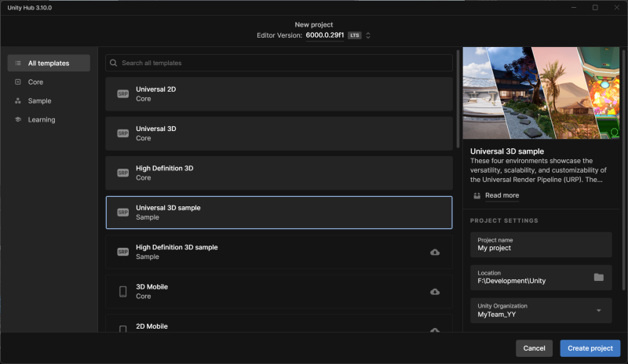Click the template list scrollbar
The image size is (628, 364).
click(458, 99)
